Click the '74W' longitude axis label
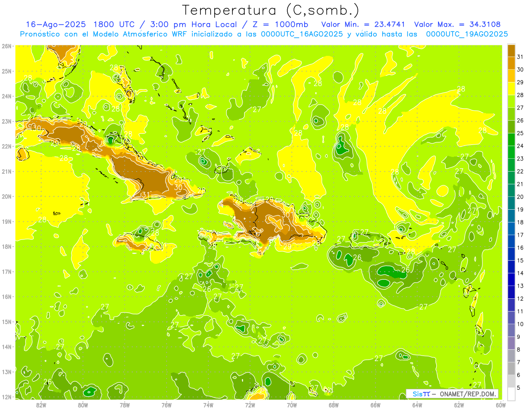532x411 pixels. [x=208, y=405]
